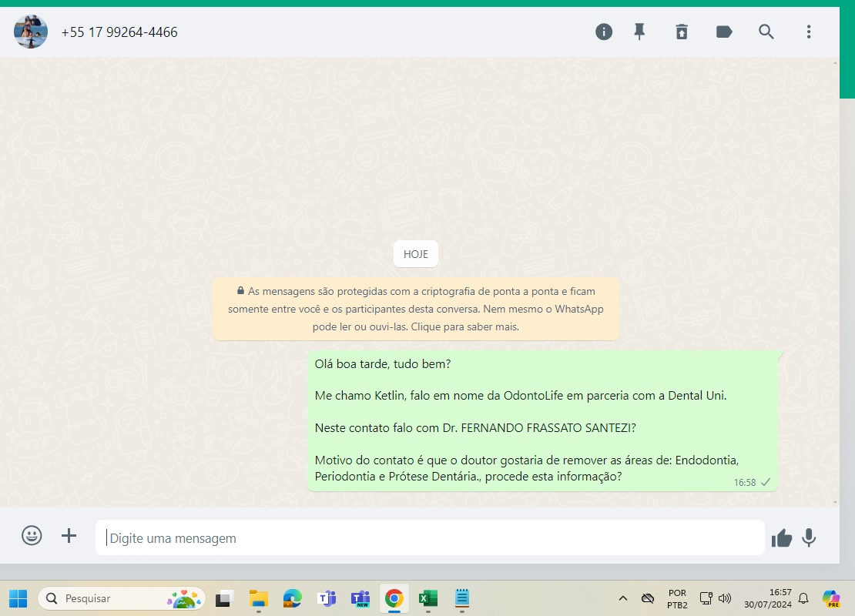Click the cloud sync off tray icon

647,598
